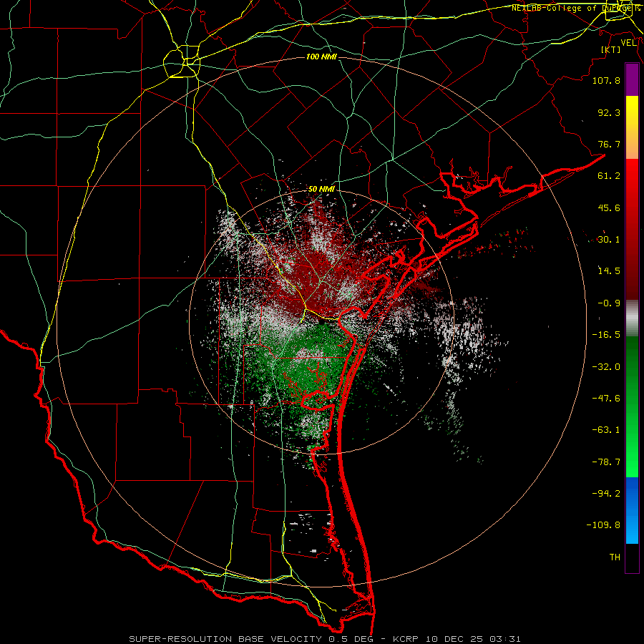Screen dimensions: 644x644
Task: Click the 92.3 velocity scale value
Action: (609, 112)
